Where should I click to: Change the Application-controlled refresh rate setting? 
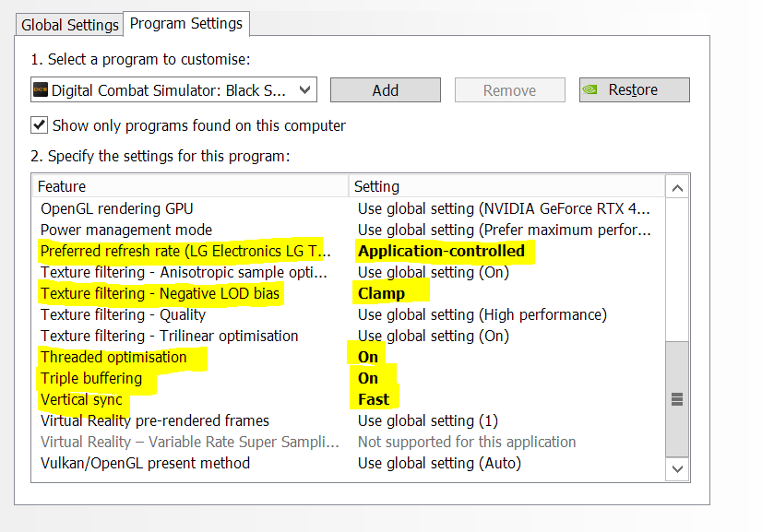(x=441, y=251)
